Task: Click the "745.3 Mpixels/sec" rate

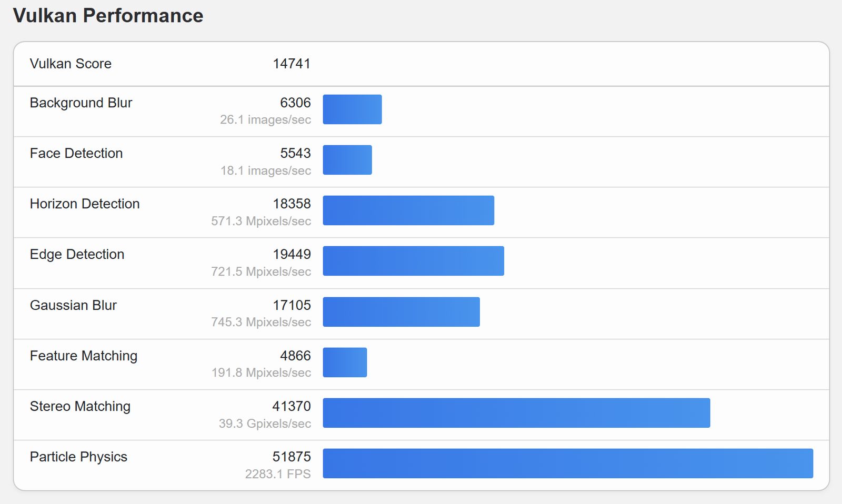Action: click(261, 322)
